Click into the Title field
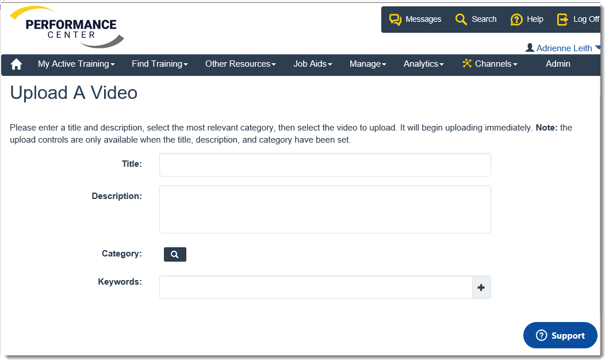Screen dimensions: 609x364 (325, 164)
